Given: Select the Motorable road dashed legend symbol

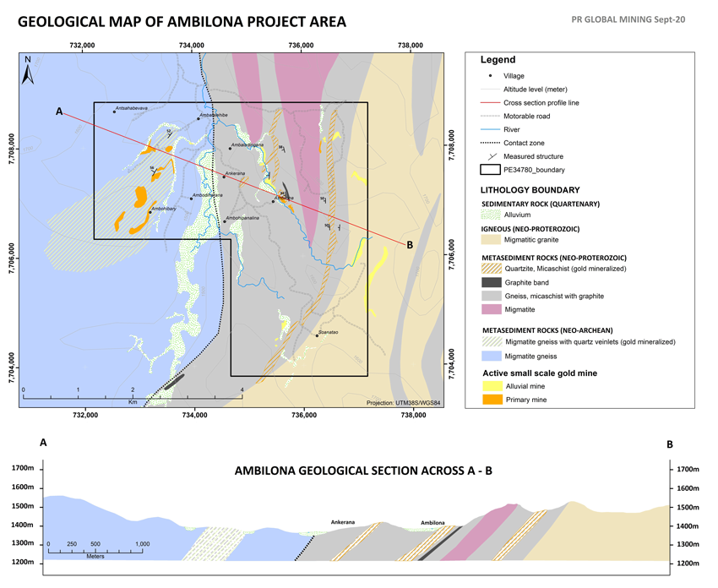Looking at the screenshot, I should click(491, 117).
